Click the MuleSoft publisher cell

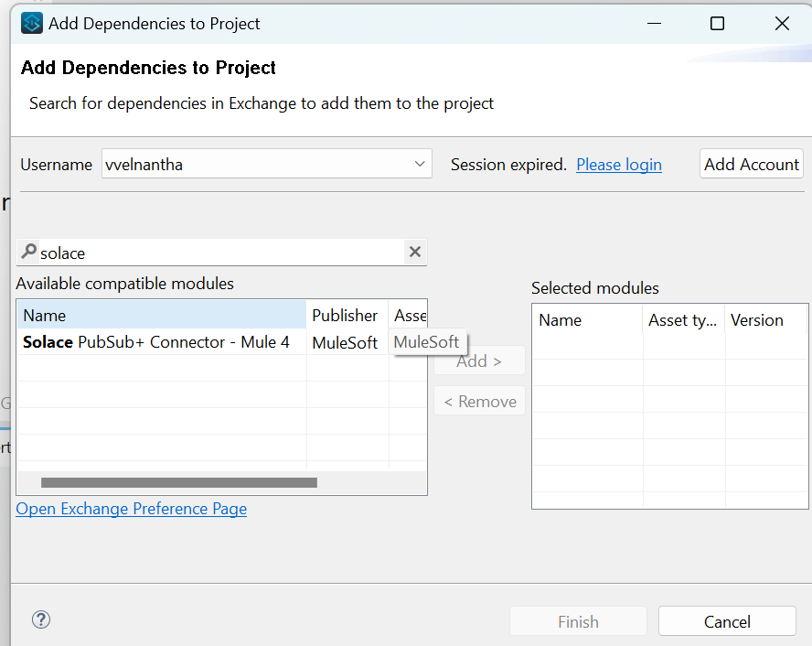(x=345, y=342)
